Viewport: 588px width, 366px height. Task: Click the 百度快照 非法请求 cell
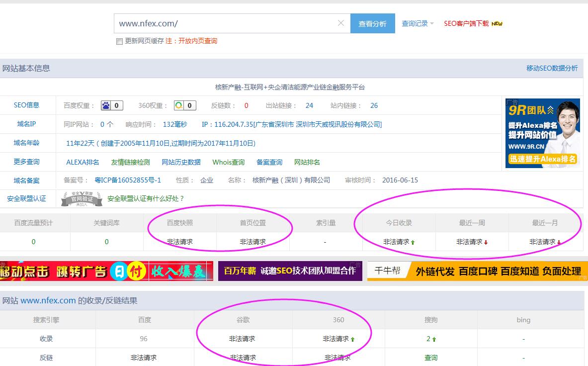click(179, 242)
